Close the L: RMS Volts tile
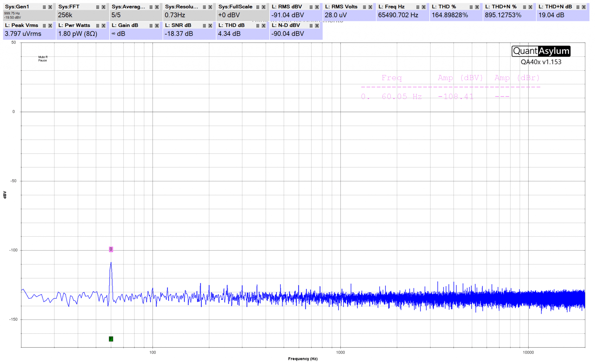595x364 pixels. (x=370, y=7)
